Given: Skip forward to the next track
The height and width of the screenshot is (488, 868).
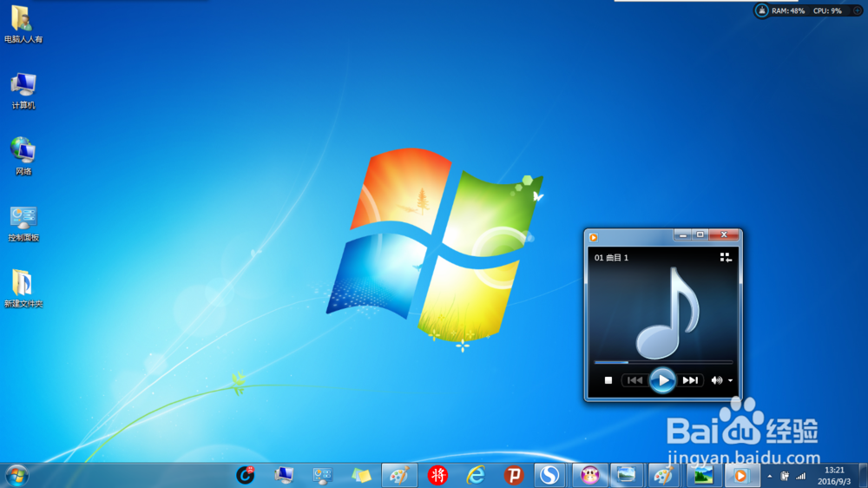Looking at the screenshot, I should point(690,380).
